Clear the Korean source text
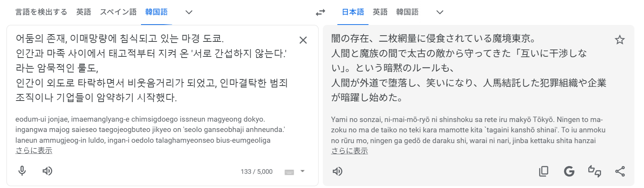 303,40
